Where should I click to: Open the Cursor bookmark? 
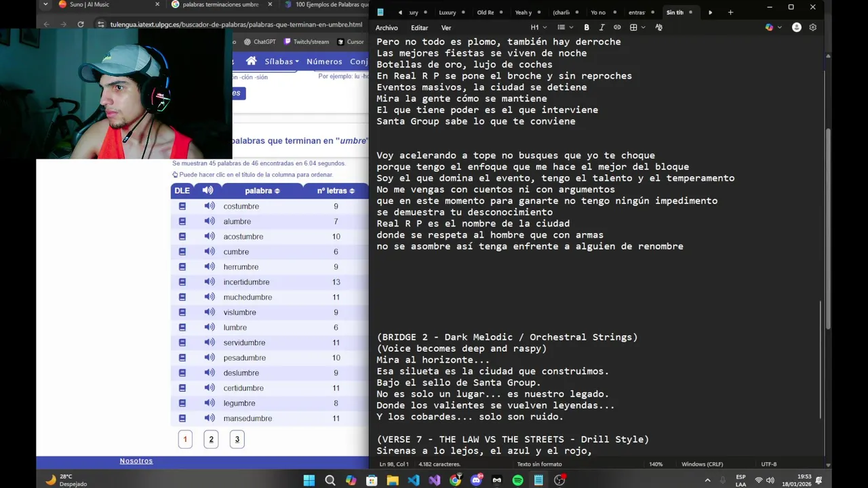tap(350, 42)
